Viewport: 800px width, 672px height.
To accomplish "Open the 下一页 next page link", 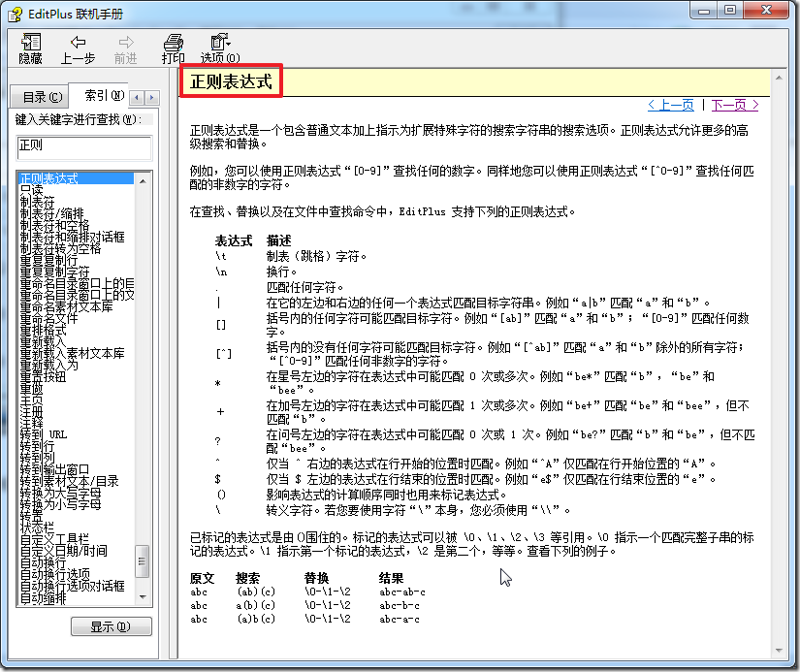I will (735, 105).
